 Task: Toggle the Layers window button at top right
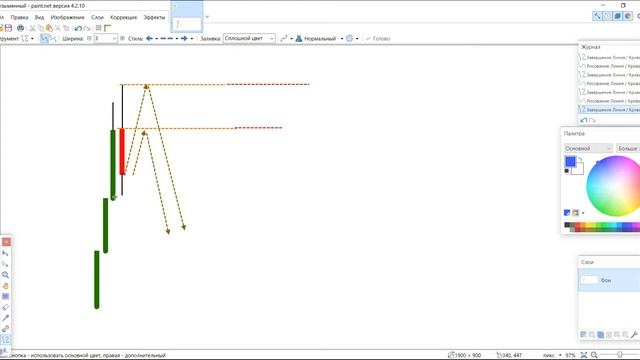[x=618, y=16]
